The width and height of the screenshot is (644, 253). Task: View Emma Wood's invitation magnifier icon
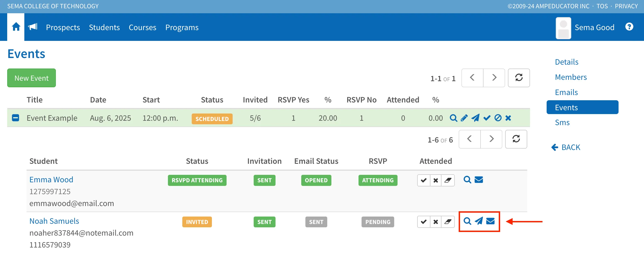coord(467,180)
